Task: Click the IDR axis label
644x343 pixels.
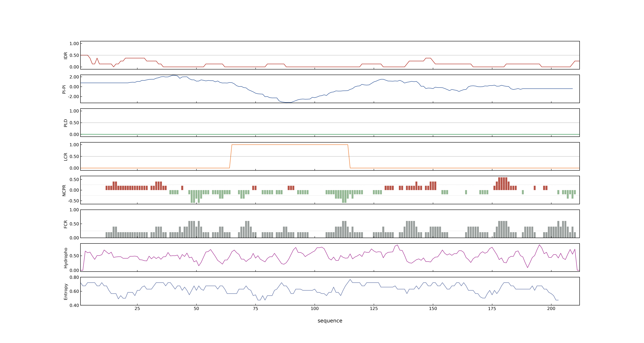Action: [66, 55]
